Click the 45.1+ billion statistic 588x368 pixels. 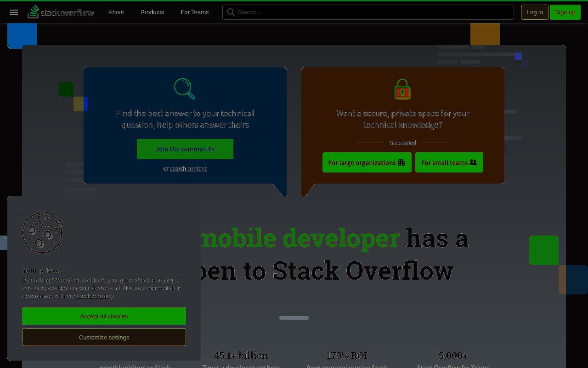point(241,356)
